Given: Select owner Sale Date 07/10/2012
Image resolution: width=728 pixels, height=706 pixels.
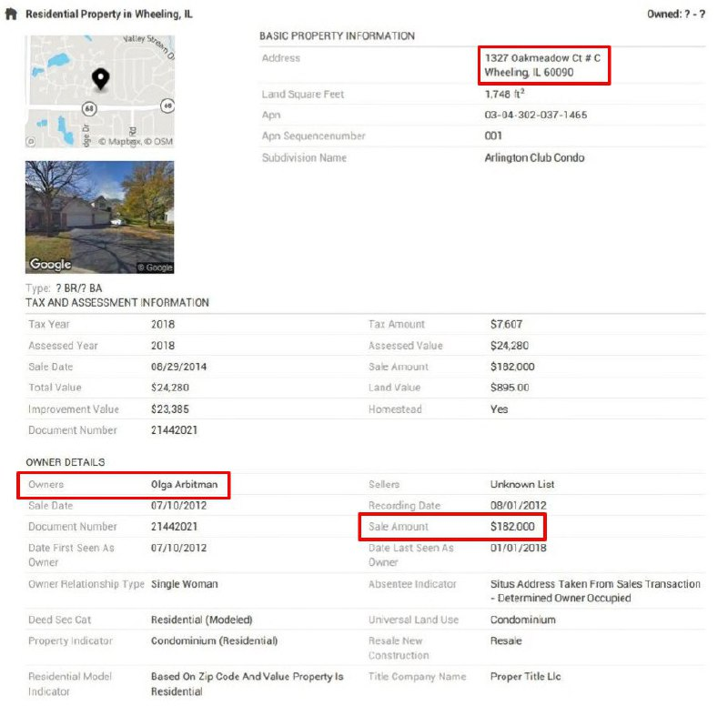Looking at the screenshot, I should pyautogui.click(x=178, y=506).
